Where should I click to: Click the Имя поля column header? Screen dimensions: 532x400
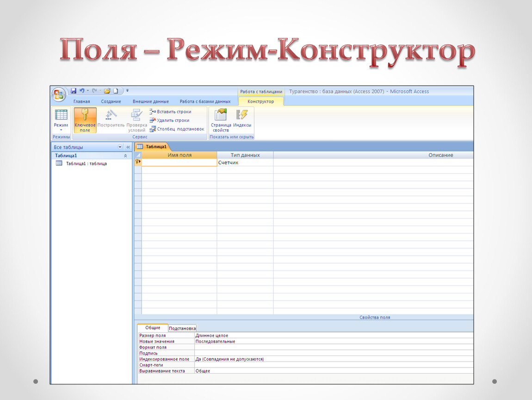click(179, 155)
